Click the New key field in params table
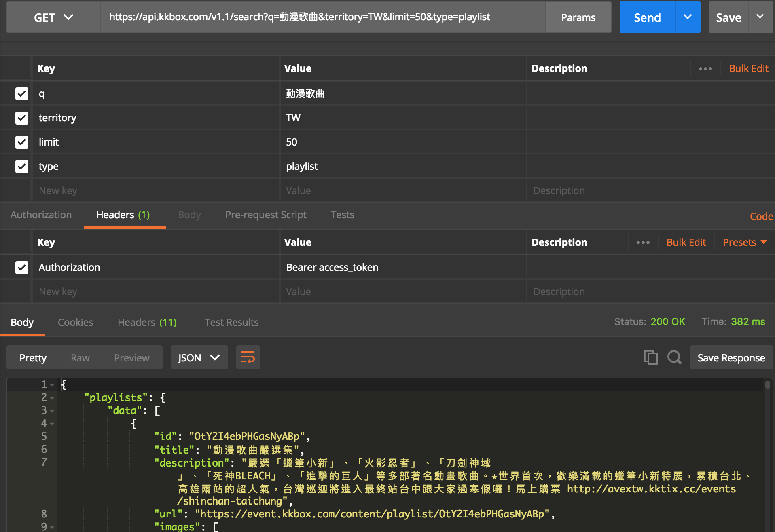 point(156,191)
